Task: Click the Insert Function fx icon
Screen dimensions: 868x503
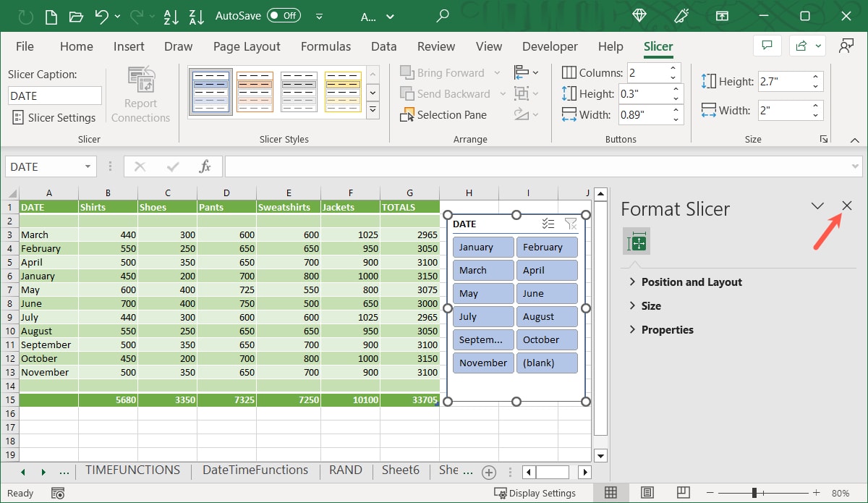Action: 205,166
